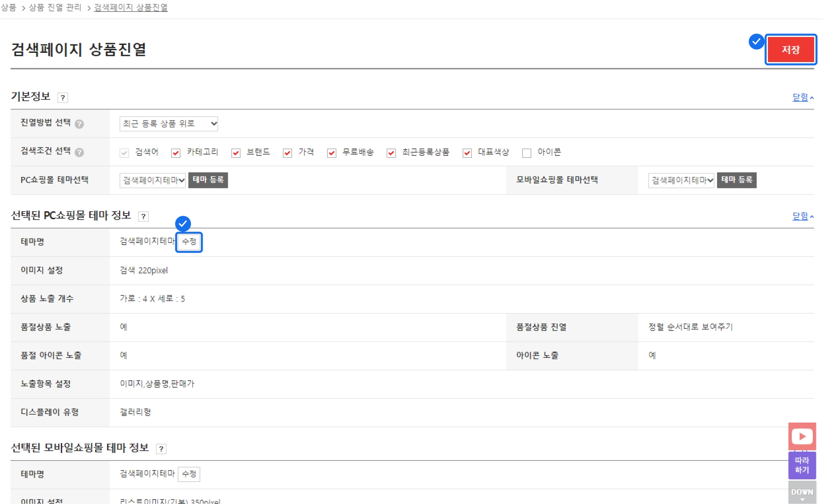
Task: Open help icon next to 기본정보
Action: point(63,98)
